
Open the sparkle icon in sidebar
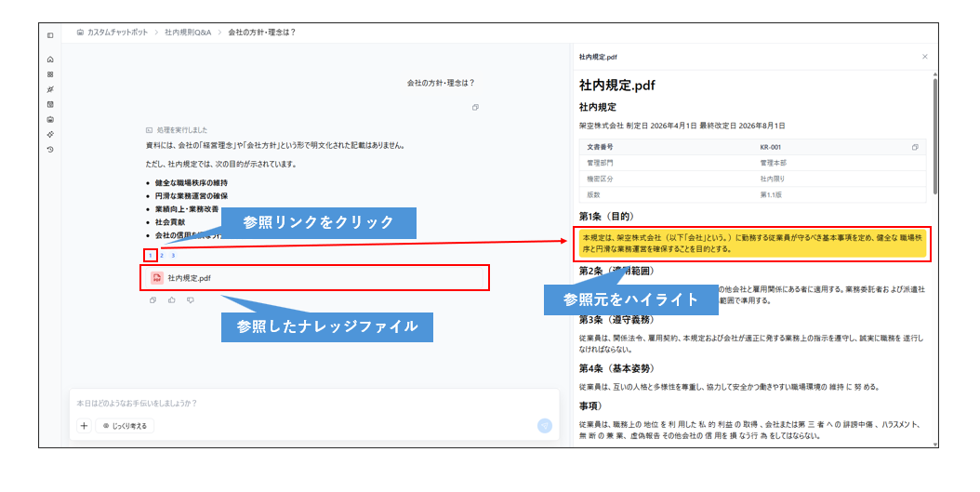point(50,135)
